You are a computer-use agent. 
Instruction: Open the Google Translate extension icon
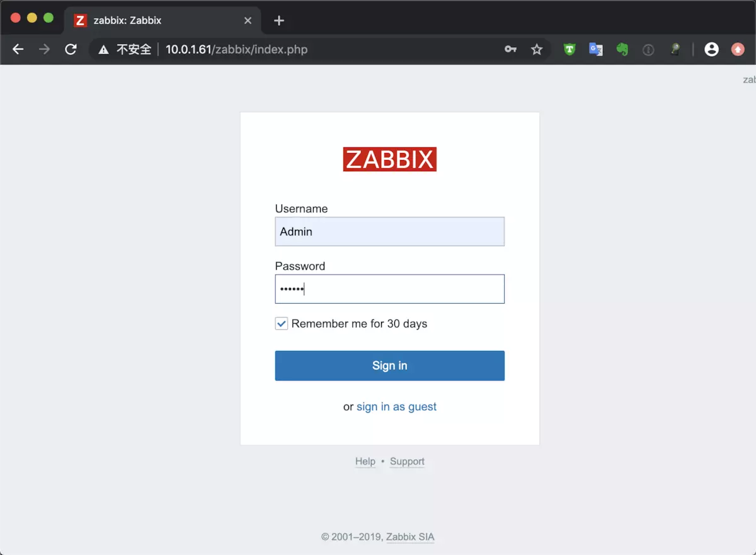[595, 49]
